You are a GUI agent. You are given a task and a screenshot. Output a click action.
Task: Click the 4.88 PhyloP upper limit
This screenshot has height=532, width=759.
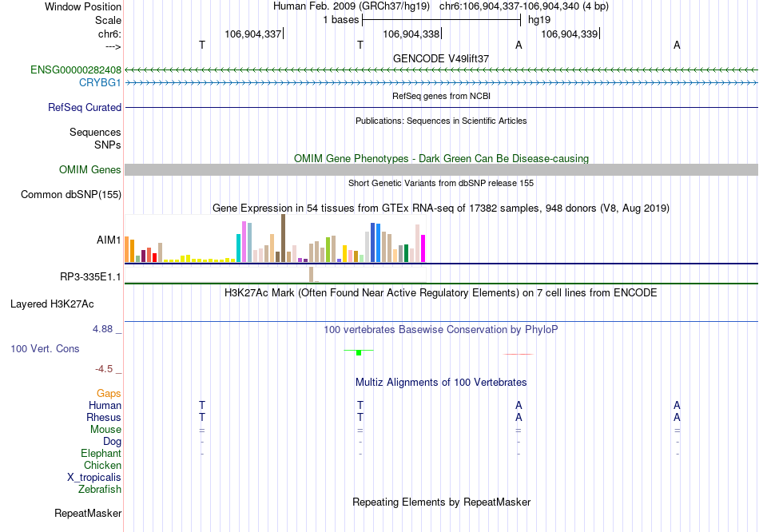pos(102,329)
